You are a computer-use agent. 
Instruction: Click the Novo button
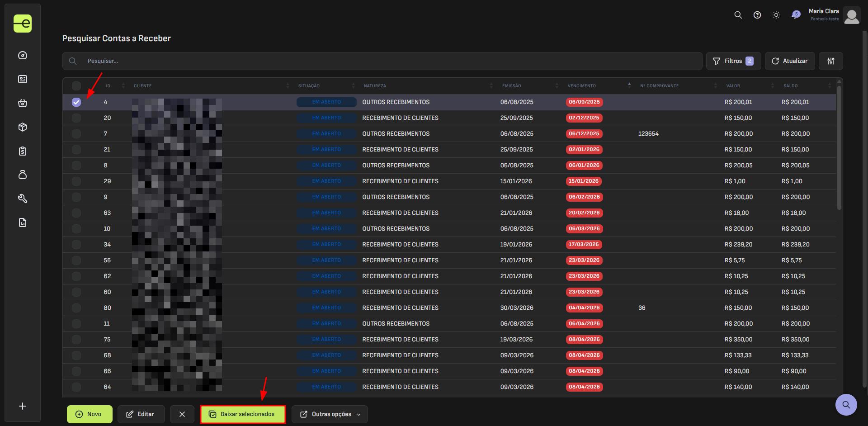point(90,414)
